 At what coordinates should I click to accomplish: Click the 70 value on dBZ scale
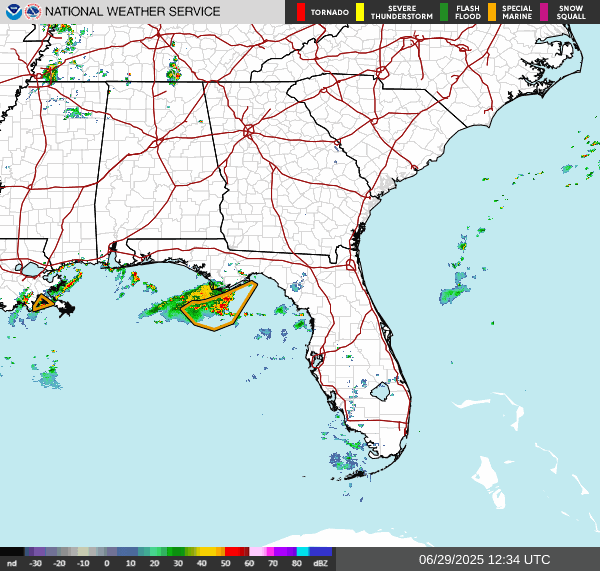(x=273, y=563)
